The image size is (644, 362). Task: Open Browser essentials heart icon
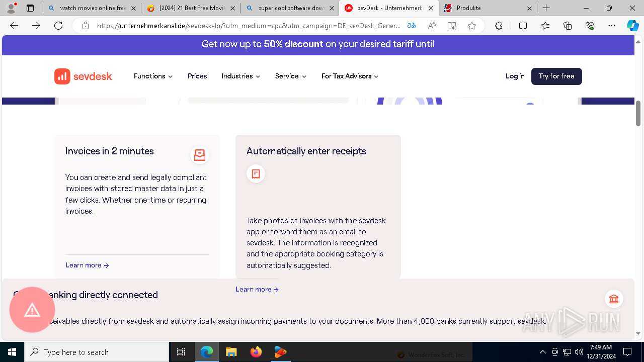[590, 26]
